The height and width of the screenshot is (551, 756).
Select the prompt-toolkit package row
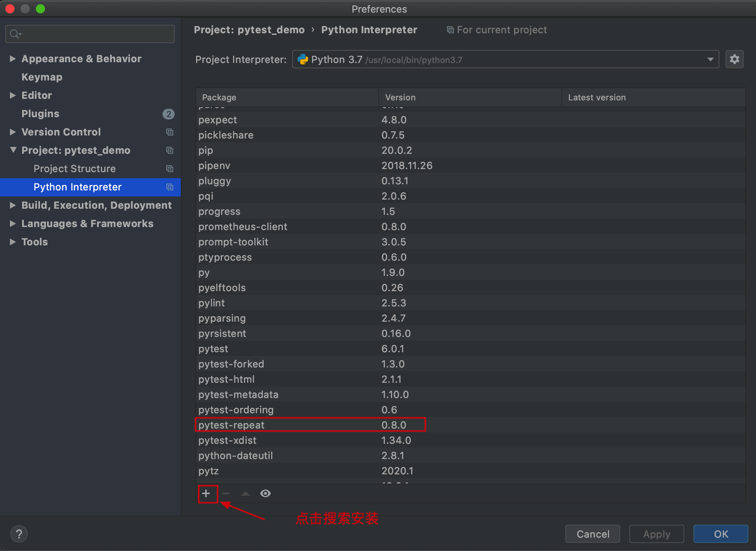coord(471,242)
